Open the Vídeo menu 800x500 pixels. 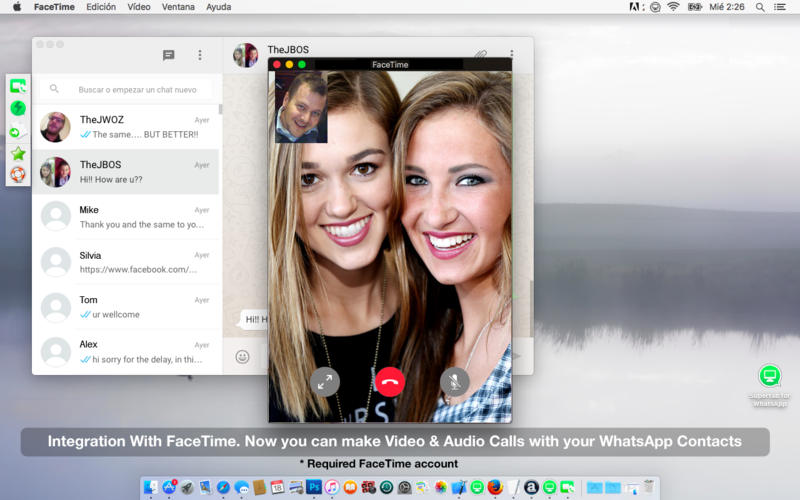coord(139,7)
